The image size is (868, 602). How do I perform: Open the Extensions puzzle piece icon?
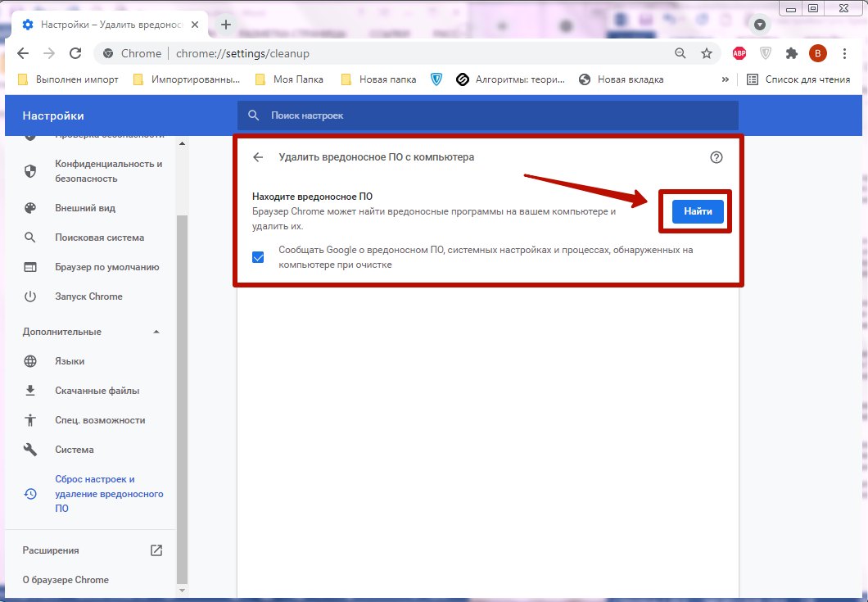click(x=791, y=53)
